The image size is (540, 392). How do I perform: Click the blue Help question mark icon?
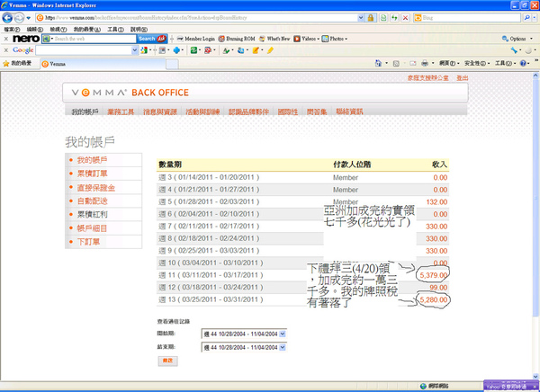(523, 63)
